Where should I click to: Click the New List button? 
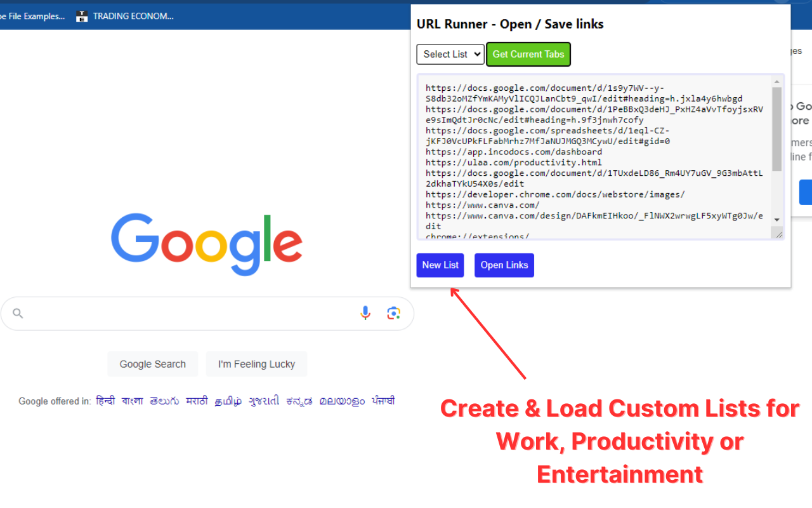click(440, 265)
